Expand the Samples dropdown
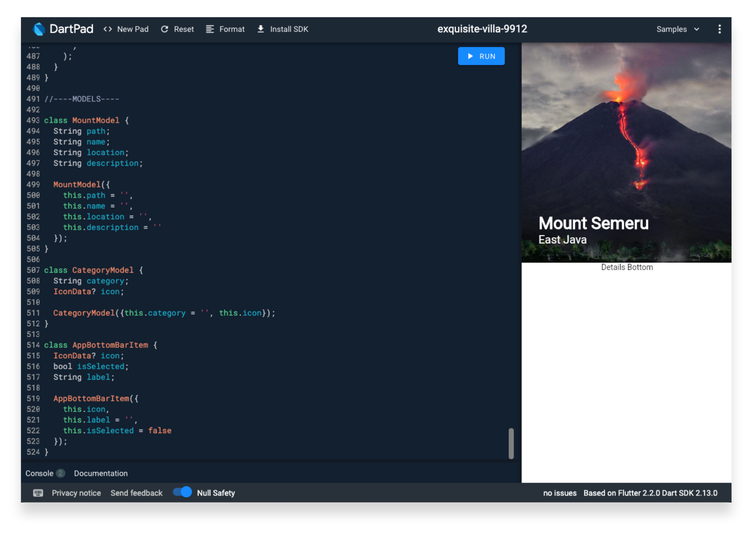The image size is (756, 544). click(678, 29)
